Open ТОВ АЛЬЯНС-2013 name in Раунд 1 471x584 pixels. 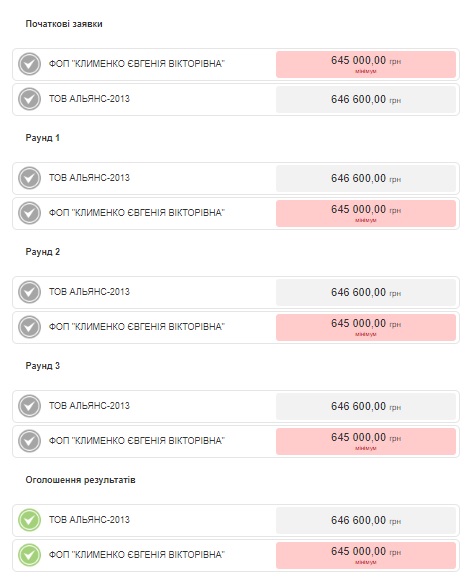point(89,178)
